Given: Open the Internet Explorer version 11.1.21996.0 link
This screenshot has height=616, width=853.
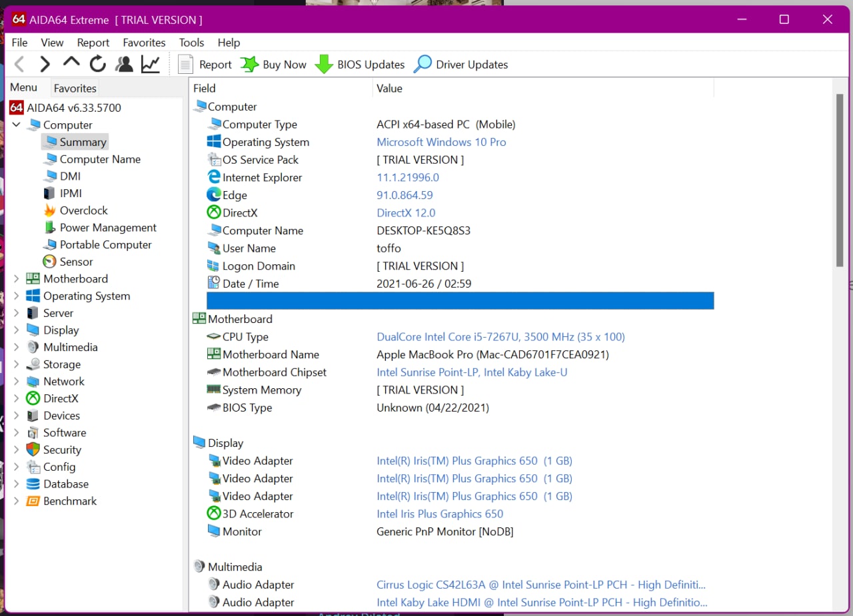Looking at the screenshot, I should [408, 178].
